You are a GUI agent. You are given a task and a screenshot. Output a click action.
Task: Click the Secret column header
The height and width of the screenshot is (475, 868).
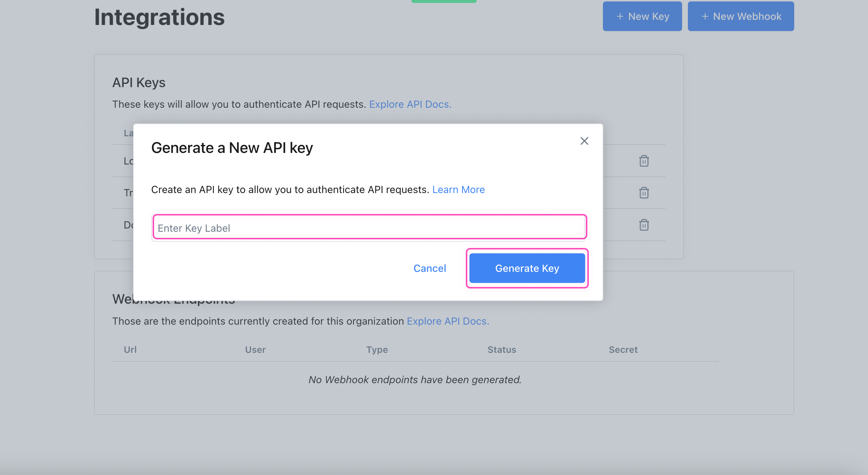pyautogui.click(x=623, y=350)
